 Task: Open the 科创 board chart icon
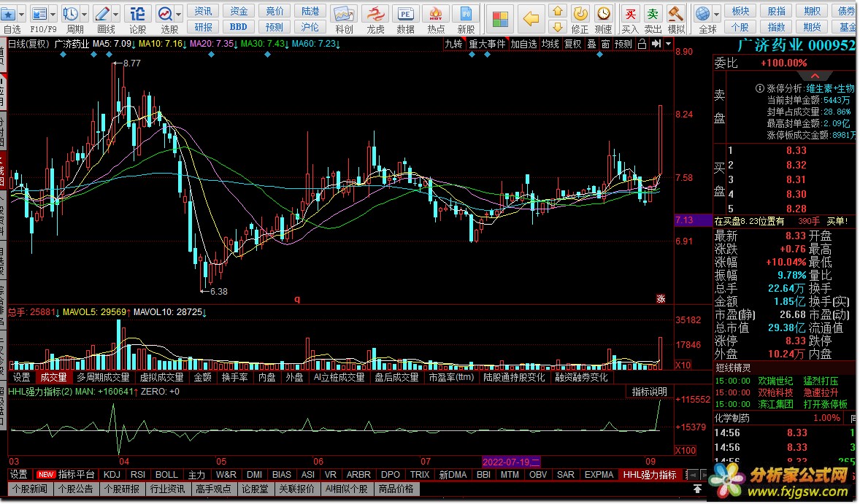click(344, 14)
